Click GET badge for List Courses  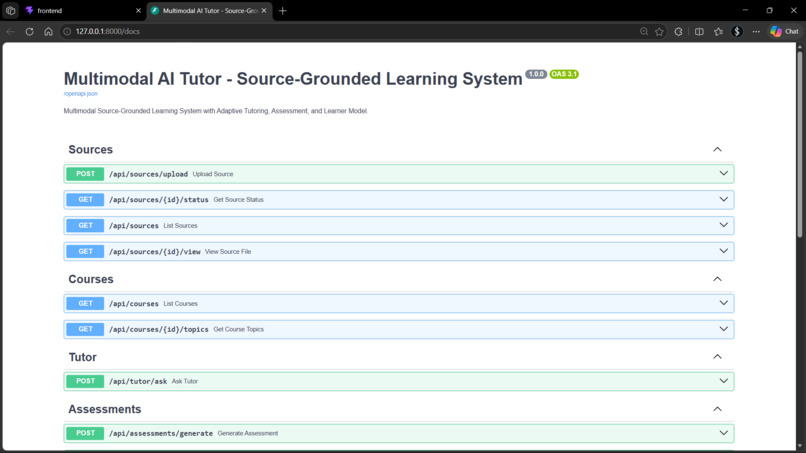[x=85, y=303]
